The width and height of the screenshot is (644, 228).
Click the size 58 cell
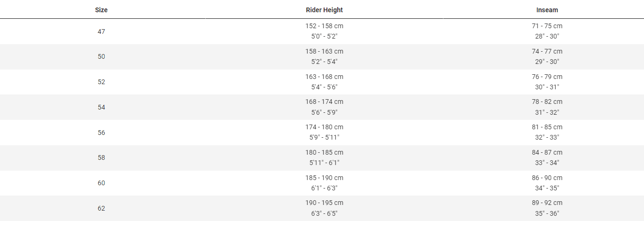coord(101,157)
